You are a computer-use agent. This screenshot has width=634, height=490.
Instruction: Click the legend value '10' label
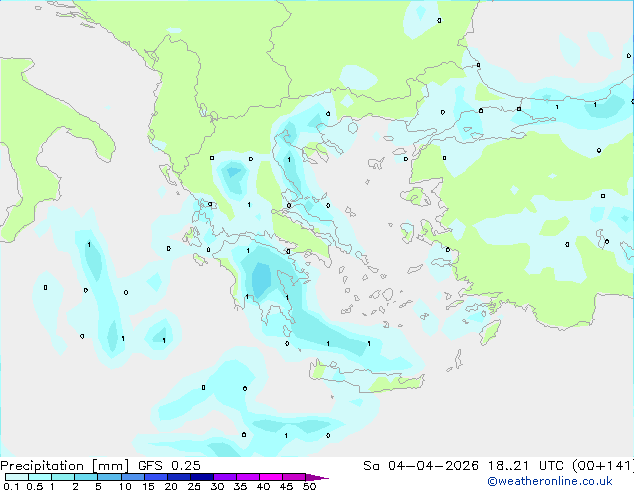click(125, 486)
